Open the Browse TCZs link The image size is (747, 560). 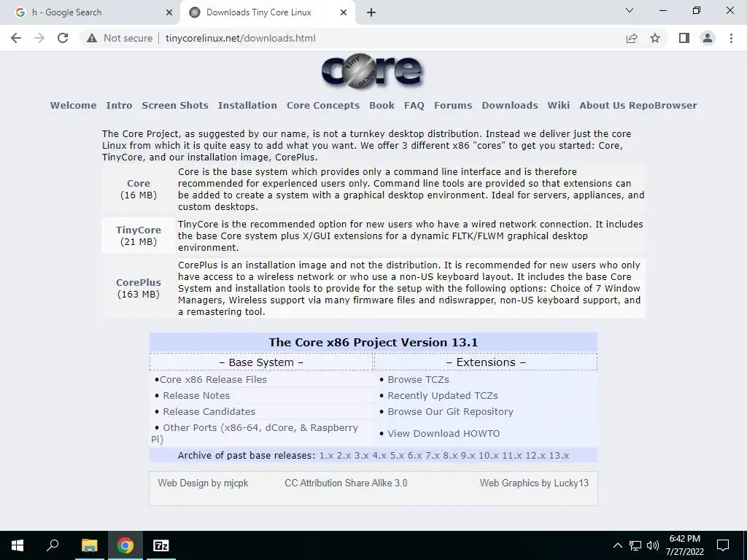(418, 379)
